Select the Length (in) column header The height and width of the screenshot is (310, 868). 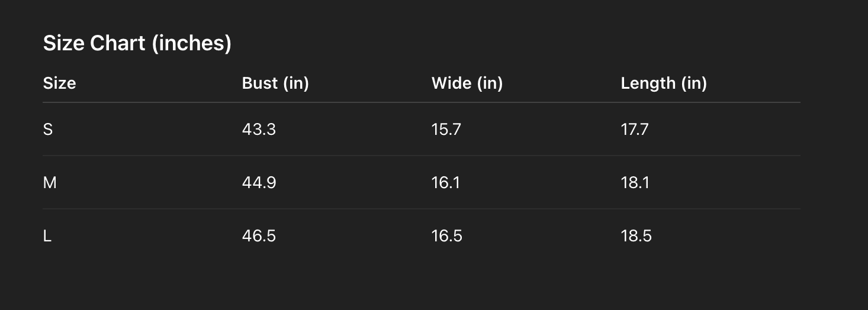[x=663, y=83]
